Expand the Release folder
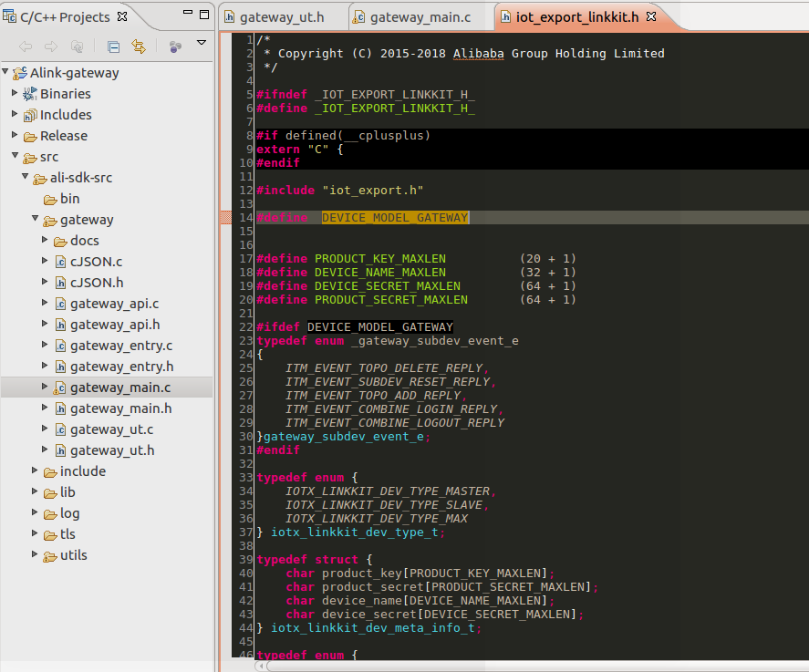Viewport: 809px width, 672px height. [15, 135]
